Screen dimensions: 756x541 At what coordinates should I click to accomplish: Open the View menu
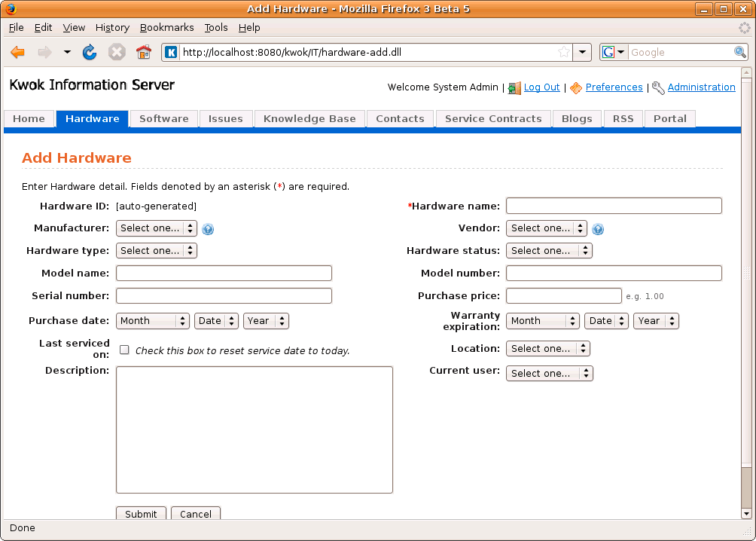tap(74, 28)
